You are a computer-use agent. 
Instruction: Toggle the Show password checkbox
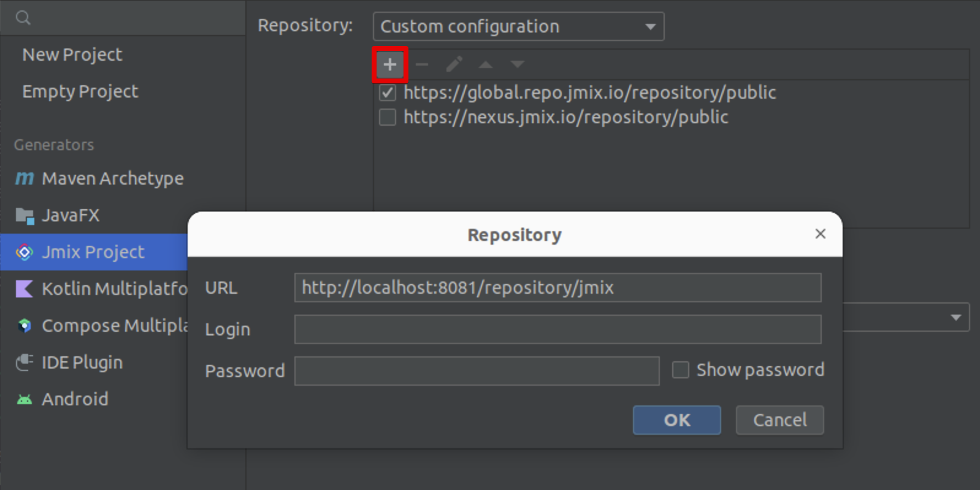click(681, 370)
